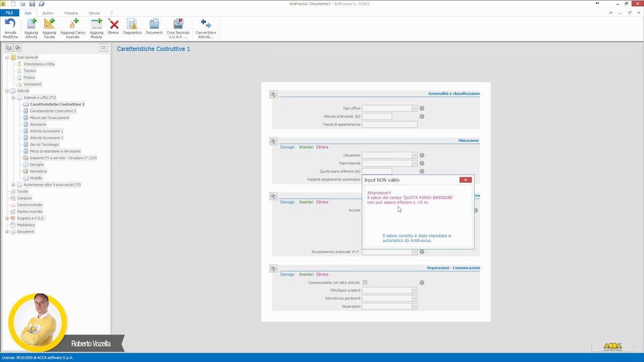Image resolution: width=644 pixels, height=362 pixels.
Task: Expand Autorimesse oltre 9 autoveicoli node
Action: point(14,185)
